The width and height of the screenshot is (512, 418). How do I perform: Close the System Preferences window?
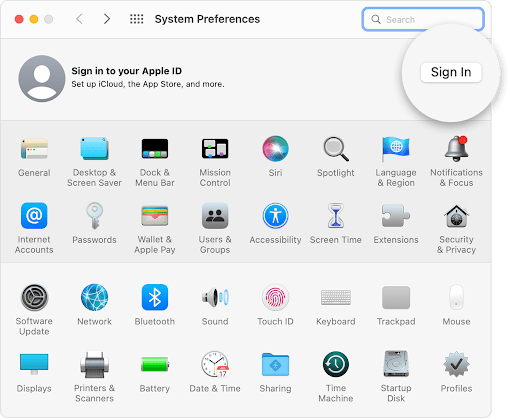click(19, 19)
